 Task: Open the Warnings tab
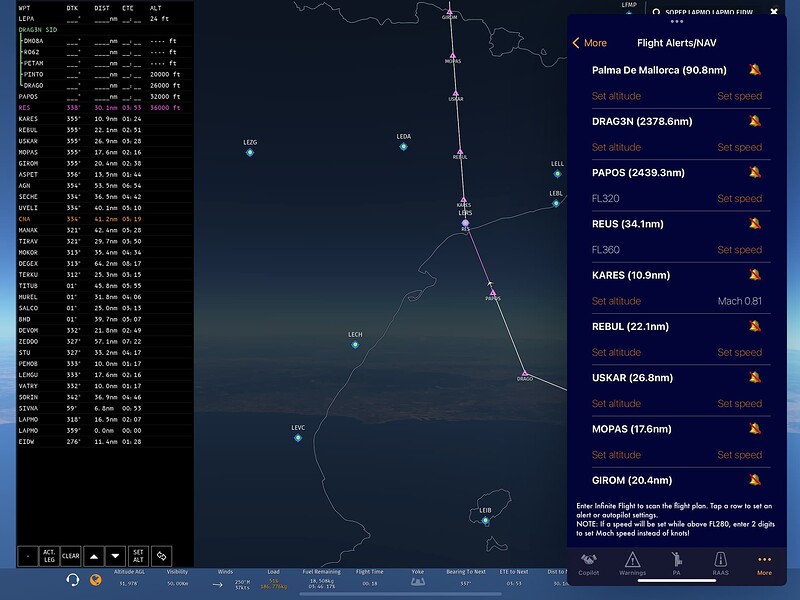[633, 564]
